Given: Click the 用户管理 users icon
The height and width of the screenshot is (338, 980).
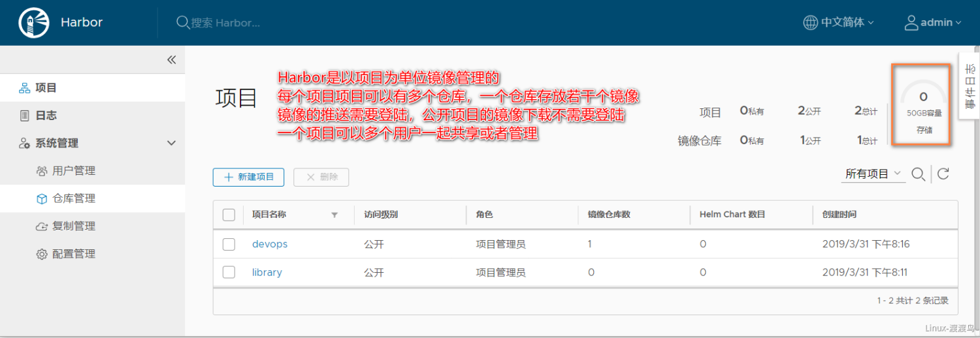Looking at the screenshot, I should pos(41,171).
